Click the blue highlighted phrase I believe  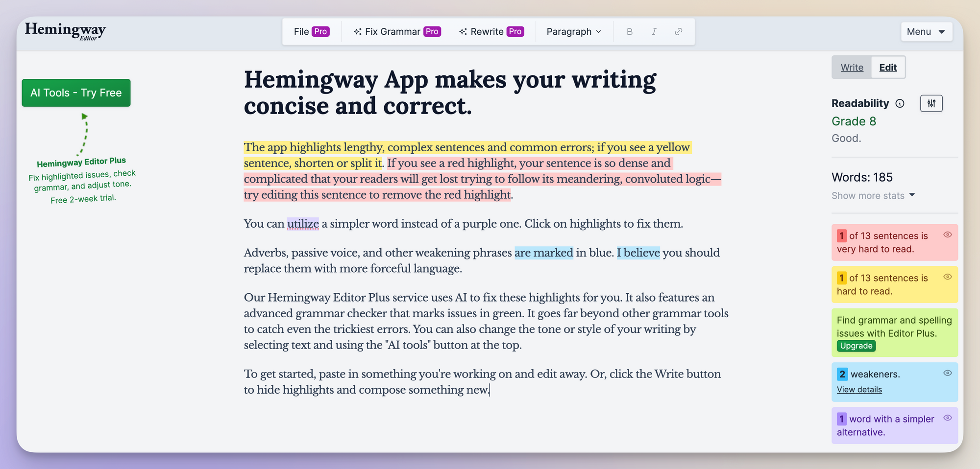click(638, 253)
